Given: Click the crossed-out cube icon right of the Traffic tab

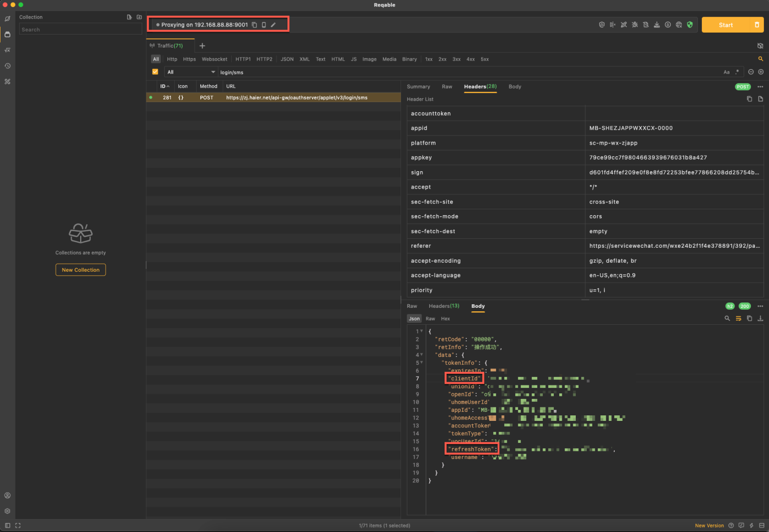Looking at the screenshot, I should point(760,46).
